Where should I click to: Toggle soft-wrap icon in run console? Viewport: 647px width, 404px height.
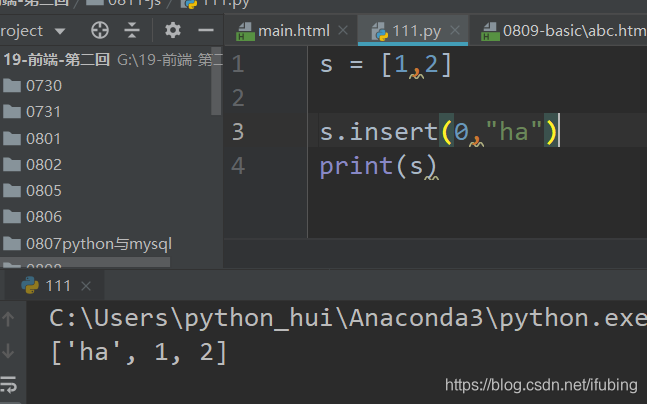pyautogui.click(x=8, y=384)
